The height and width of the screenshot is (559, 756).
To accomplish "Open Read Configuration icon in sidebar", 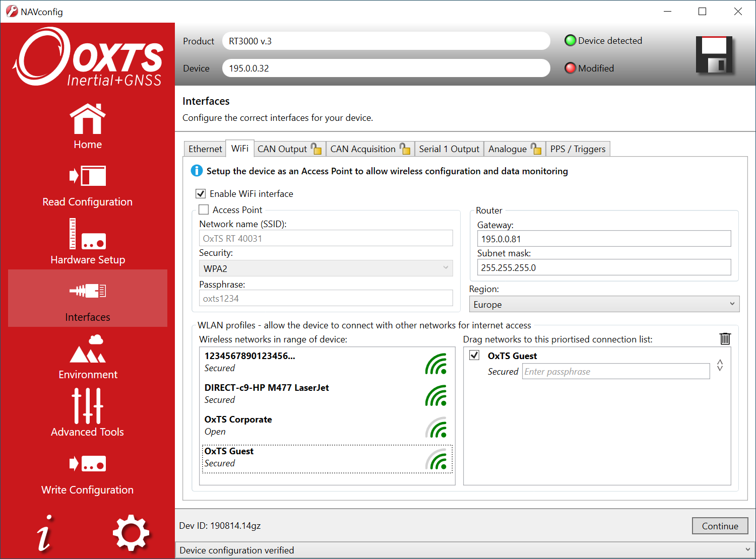I will point(88,176).
